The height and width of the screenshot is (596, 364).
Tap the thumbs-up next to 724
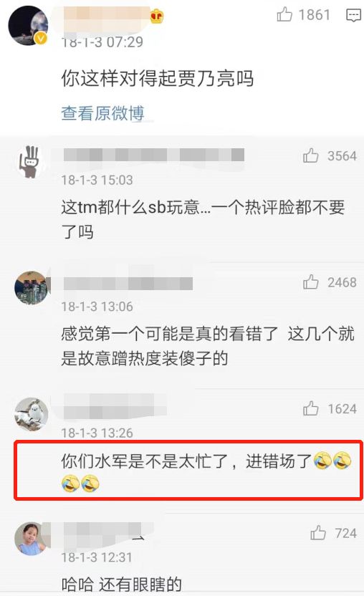click(x=318, y=533)
